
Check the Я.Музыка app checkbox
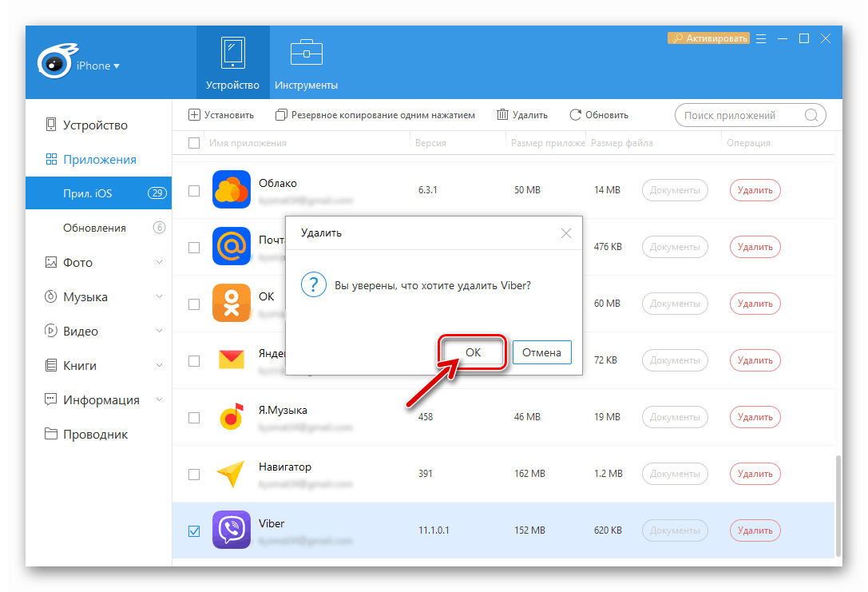194,418
